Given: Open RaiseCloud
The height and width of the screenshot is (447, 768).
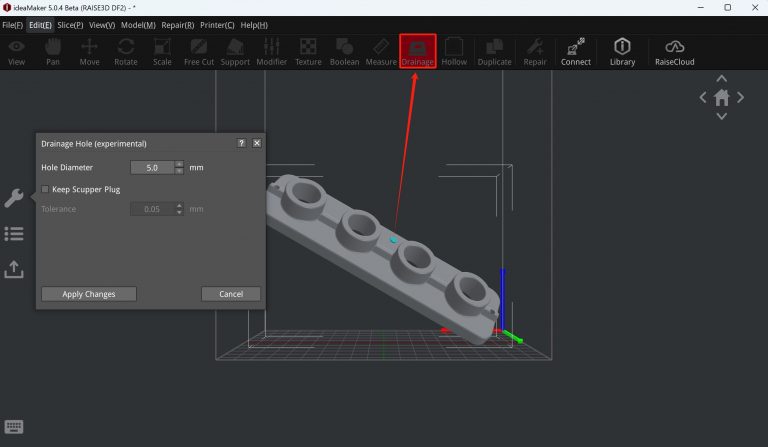Looking at the screenshot, I should pyautogui.click(x=674, y=52).
